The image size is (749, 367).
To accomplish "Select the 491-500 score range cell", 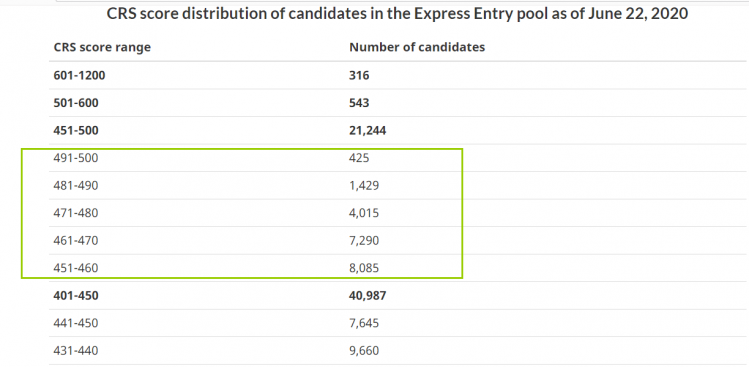I will tap(76, 158).
